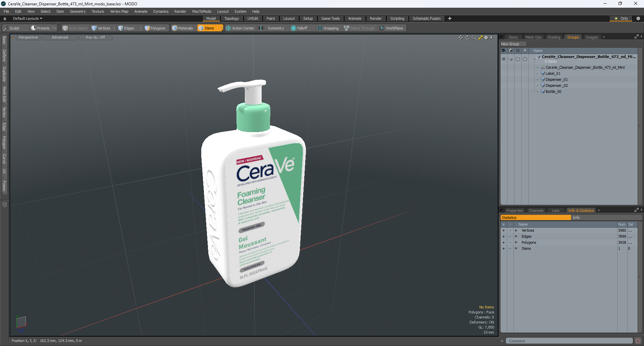Screen dimensions: 644x346
Task: Open the Perspective view dropdown
Action: [x=28, y=38]
